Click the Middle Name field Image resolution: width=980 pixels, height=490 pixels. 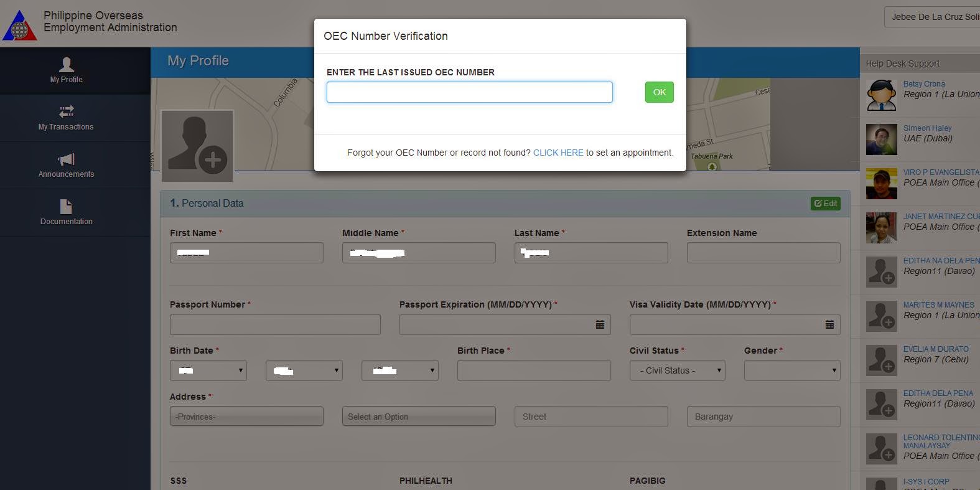419,253
